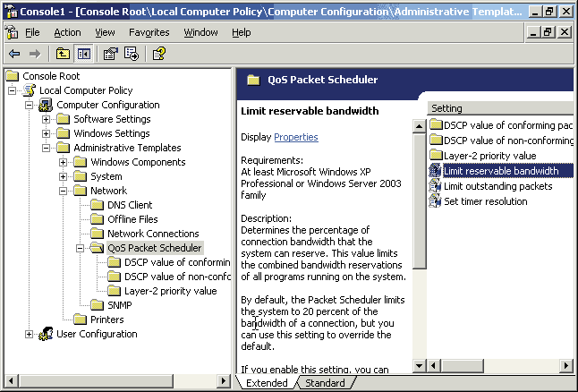The height and width of the screenshot is (392, 578).
Task: Open the Favorites menu
Action: [148, 32]
